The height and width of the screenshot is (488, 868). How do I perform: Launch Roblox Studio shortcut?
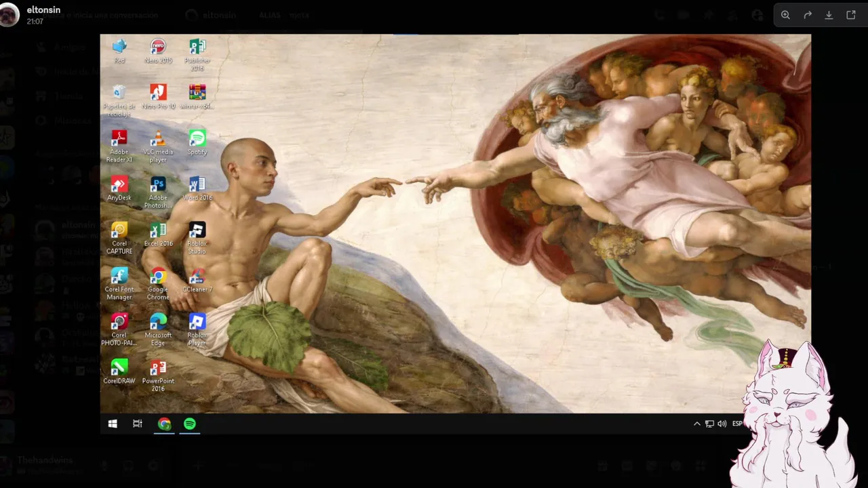pyautogui.click(x=197, y=238)
